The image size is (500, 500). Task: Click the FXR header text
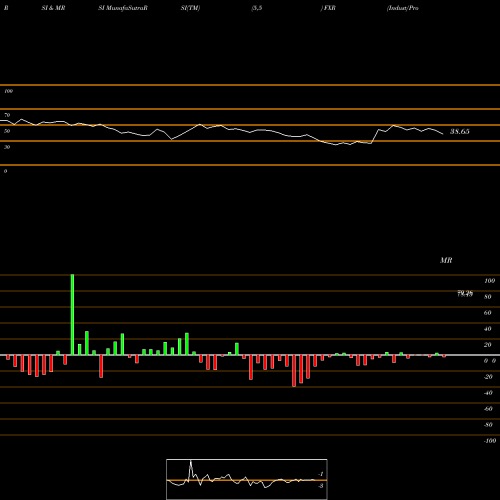329,8
